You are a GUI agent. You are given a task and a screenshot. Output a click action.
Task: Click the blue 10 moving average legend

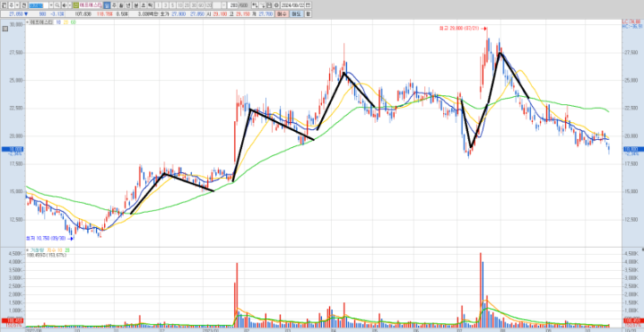[58, 22]
